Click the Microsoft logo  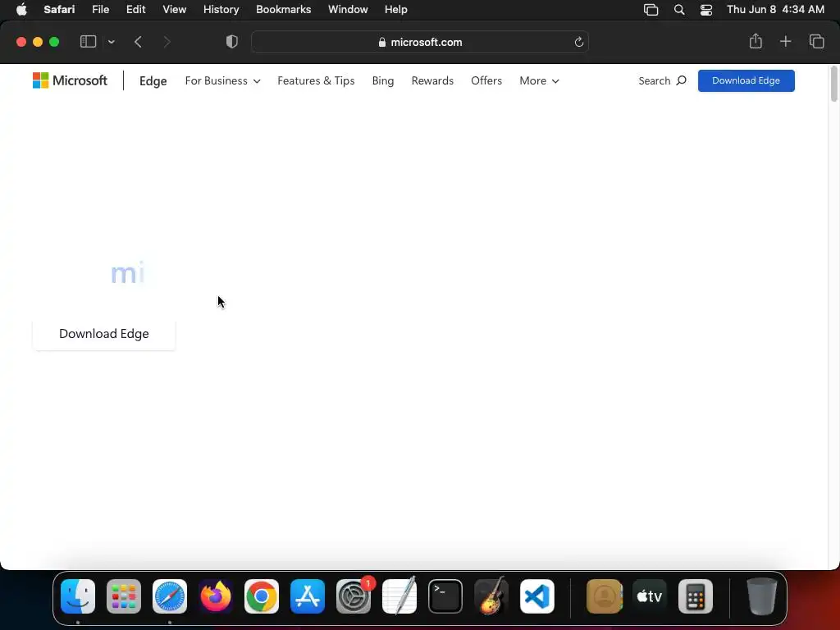click(x=71, y=80)
